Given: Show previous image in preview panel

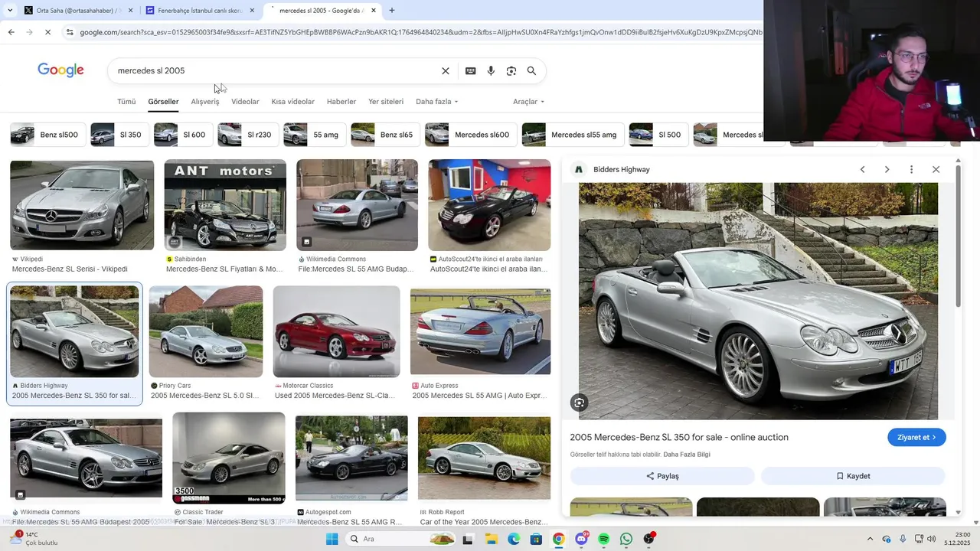Looking at the screenshot, I should click(862, 169).
